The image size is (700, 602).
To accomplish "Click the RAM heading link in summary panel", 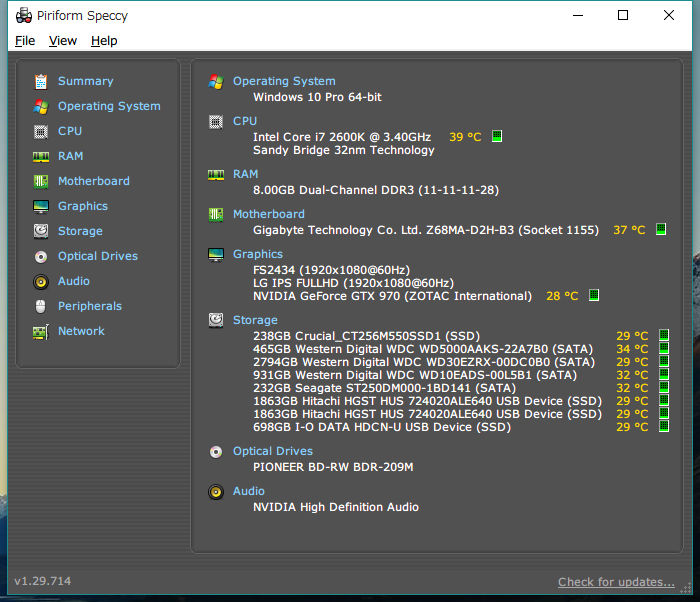I will [246, 174].
